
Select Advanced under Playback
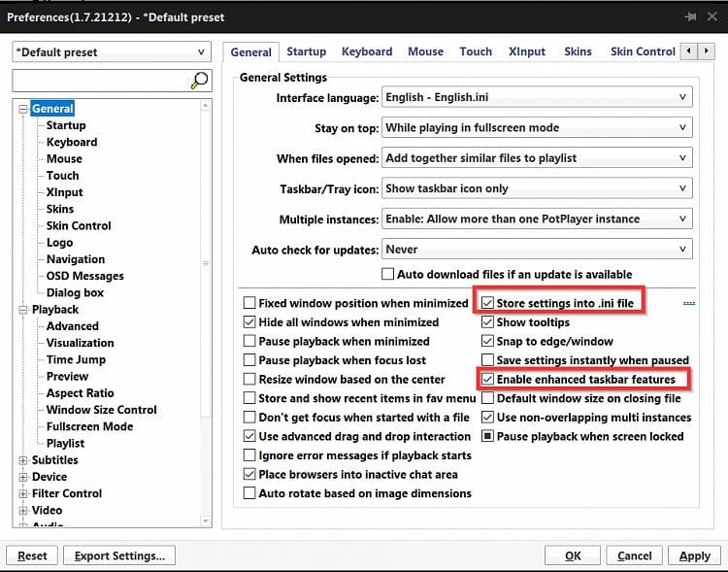[73, 326]
